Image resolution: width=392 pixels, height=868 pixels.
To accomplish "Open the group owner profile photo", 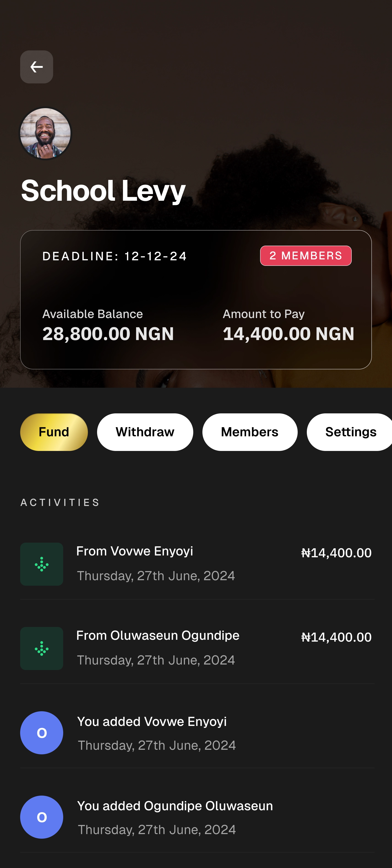I will click(46, 133).
